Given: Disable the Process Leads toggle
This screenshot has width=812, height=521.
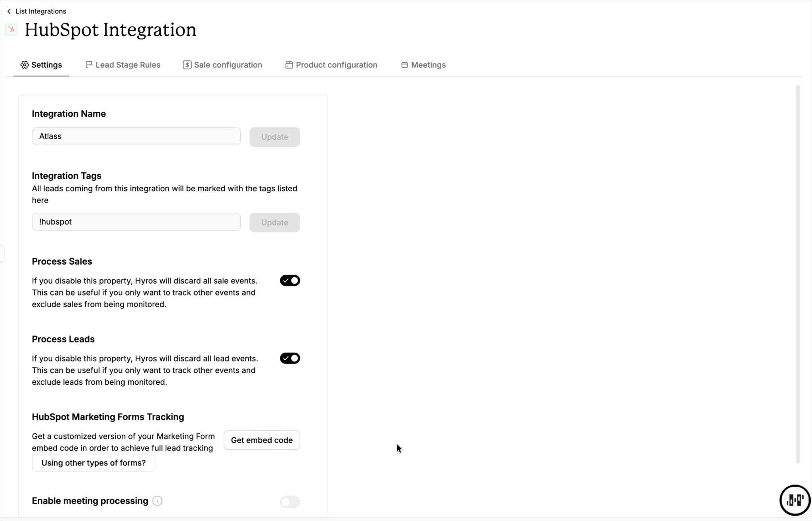Looking at the screenshot, I should (x=290, y=358).
